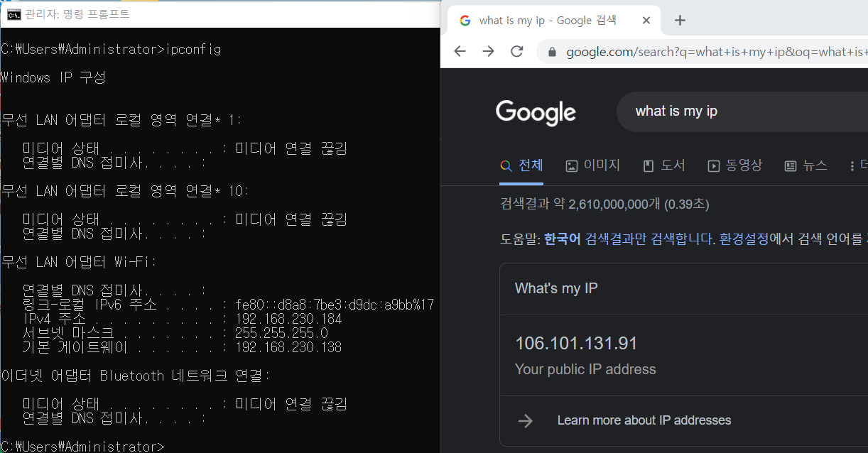Click the '관리자: 명령 프롬프트' window title
This screenshot has height=453, width=868.
[x=77, y=13]
